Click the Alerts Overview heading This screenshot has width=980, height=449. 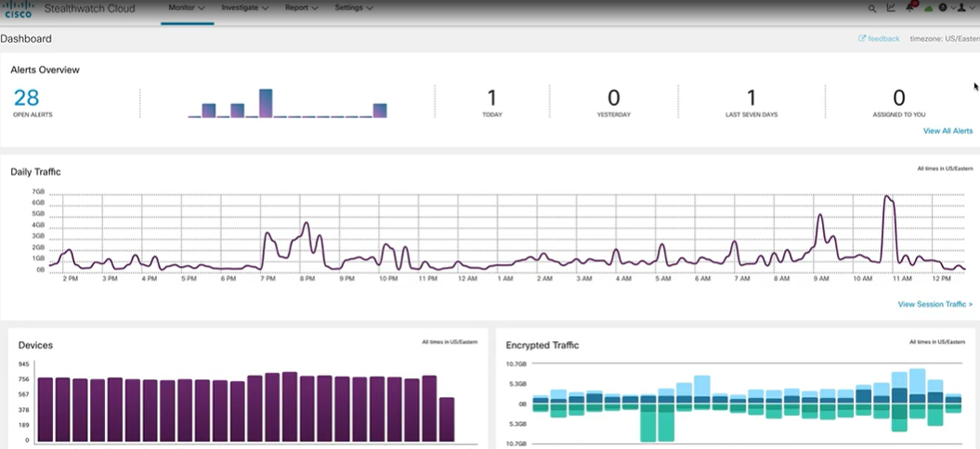coord(45,70)
